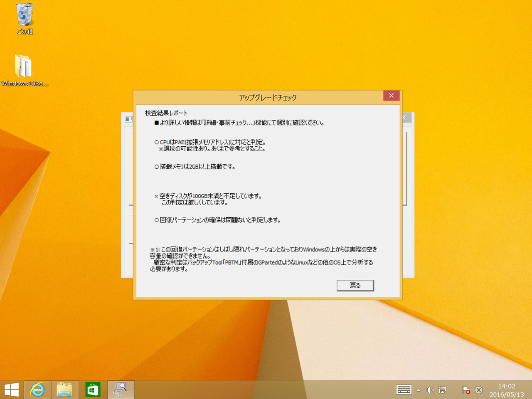The height and width of the screenshot is (399, 532).
Task: Show hidden tray icons with the chevron
Action: (419, 390)
